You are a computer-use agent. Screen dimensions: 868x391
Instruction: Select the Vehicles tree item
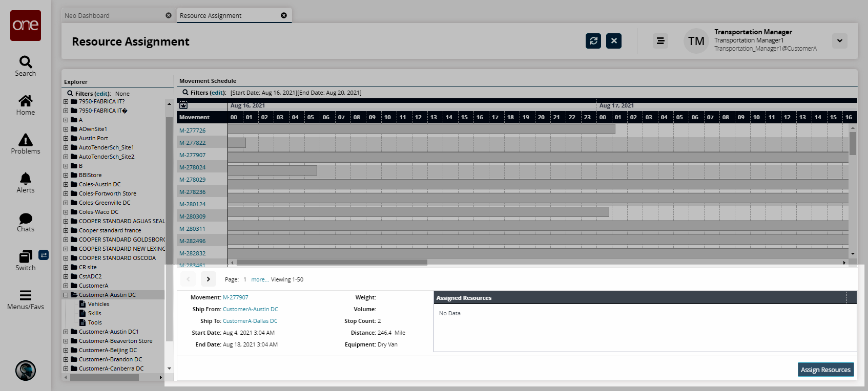98,304
